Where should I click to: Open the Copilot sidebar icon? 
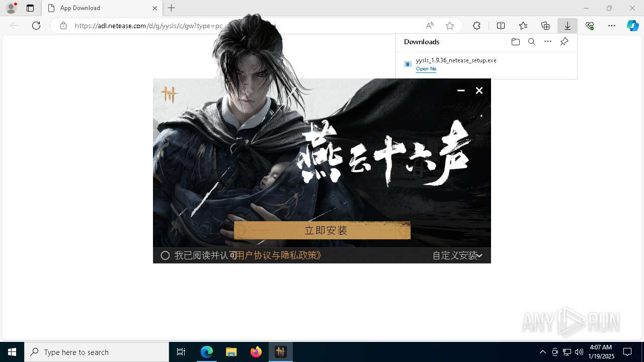(632, 26)
